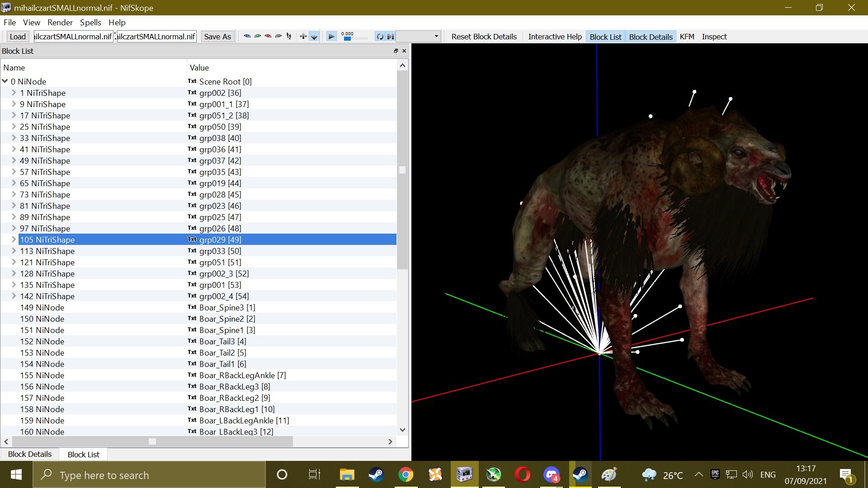The width and height of the screenshot is (868, 488).
Task: Open the Help menu
Action: coord(117,22)
